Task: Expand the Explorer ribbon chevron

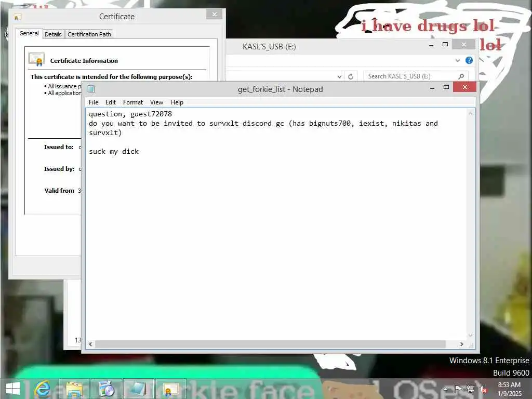Action: pos(457,60)
